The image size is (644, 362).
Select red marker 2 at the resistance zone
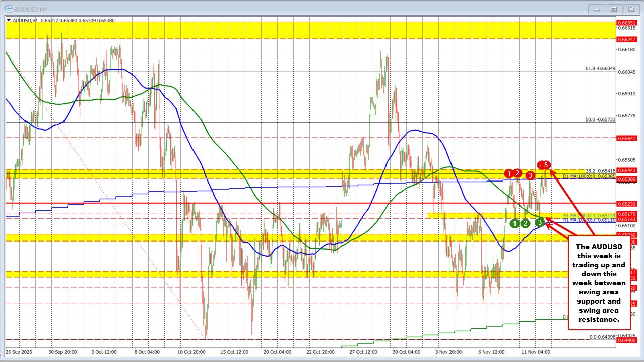(517, 173)
